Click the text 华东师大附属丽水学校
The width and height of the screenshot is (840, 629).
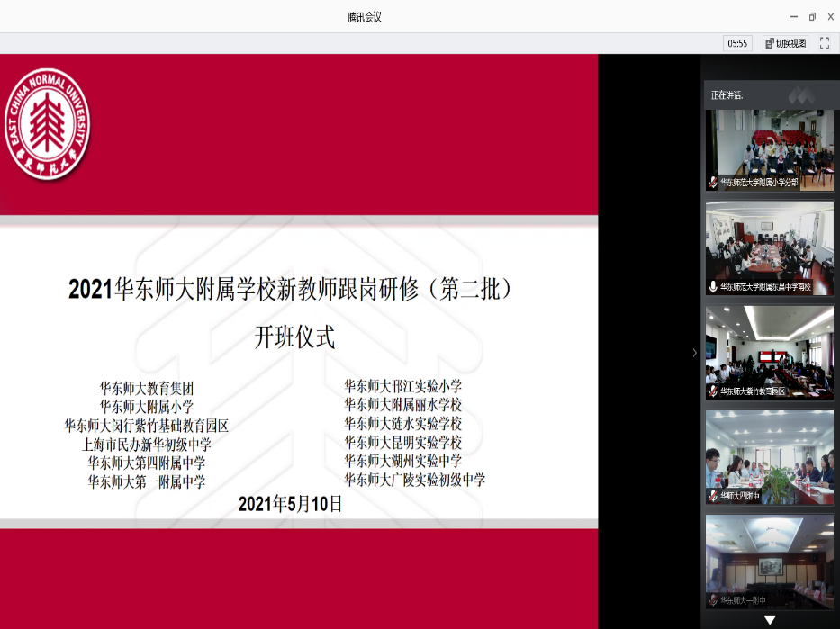[402, 405]
